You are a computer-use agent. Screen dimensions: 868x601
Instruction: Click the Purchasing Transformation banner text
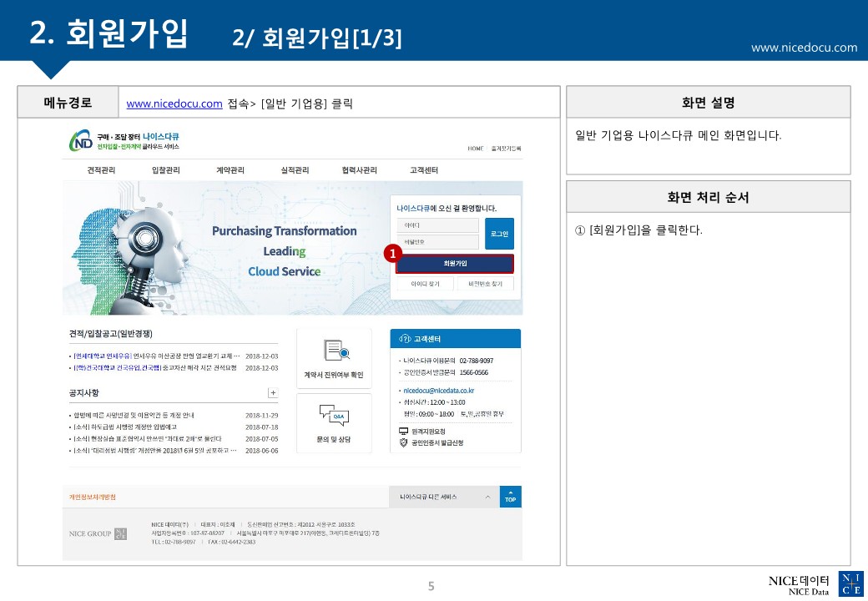[285, 230]
